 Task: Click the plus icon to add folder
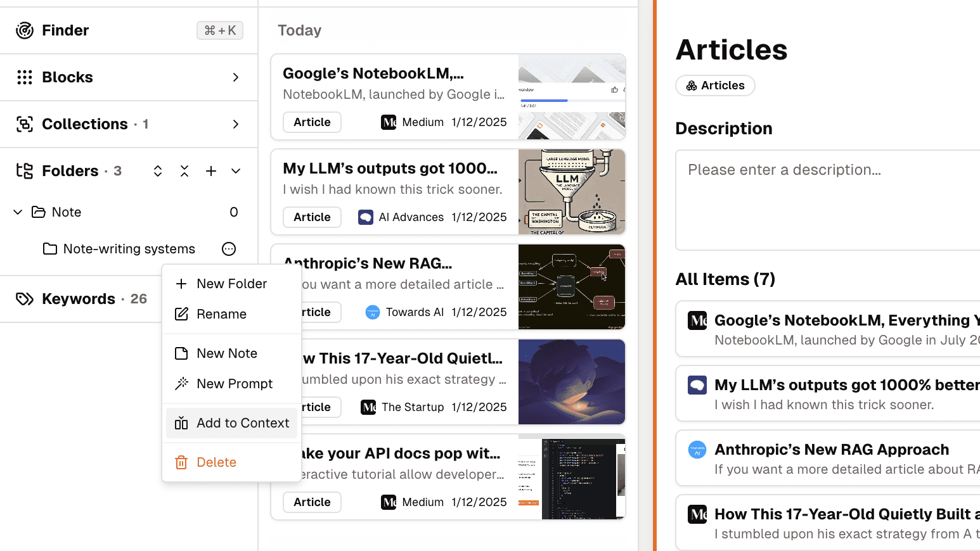click(211, 171)
